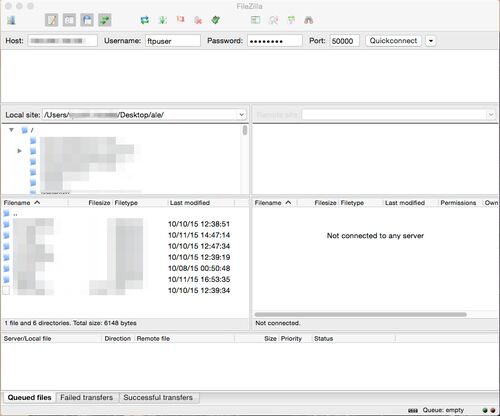Click the Server/Local file queue column

point(51,338)
